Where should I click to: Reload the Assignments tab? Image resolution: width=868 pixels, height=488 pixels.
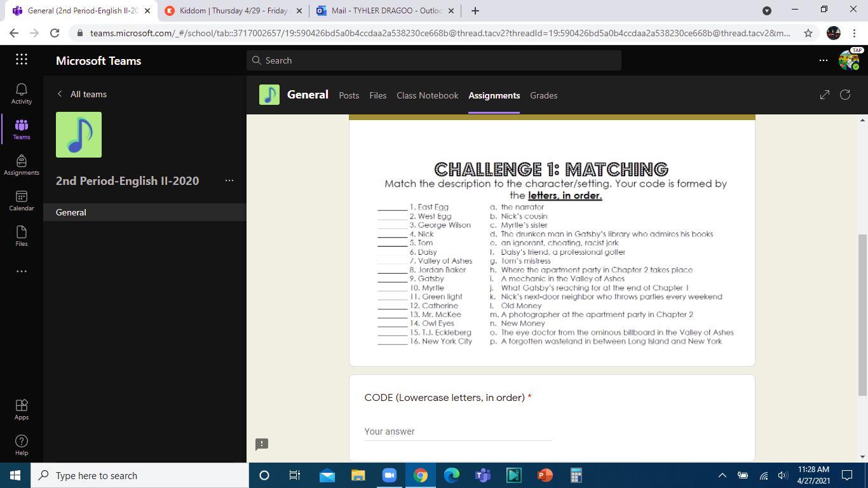[845, 95]
